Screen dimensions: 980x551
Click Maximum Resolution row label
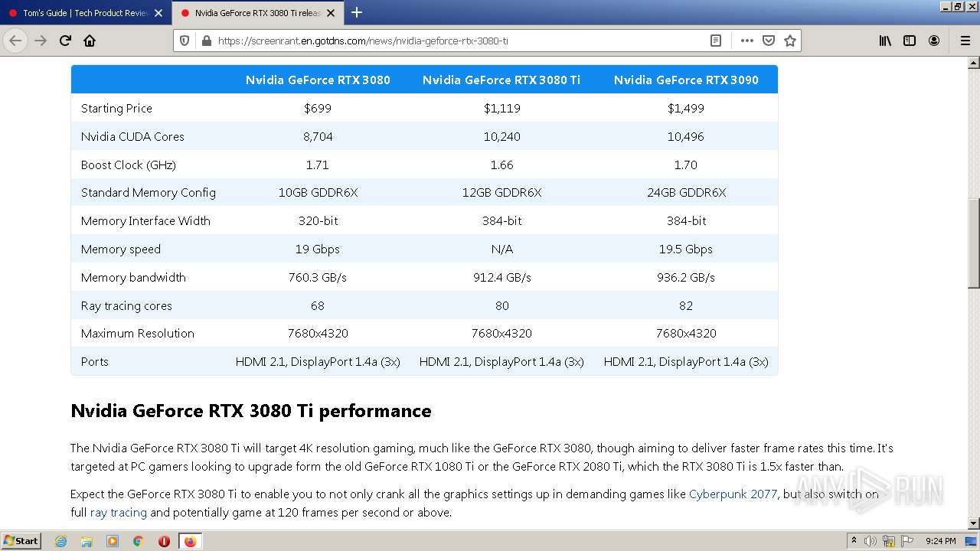(x=138, y=334)
